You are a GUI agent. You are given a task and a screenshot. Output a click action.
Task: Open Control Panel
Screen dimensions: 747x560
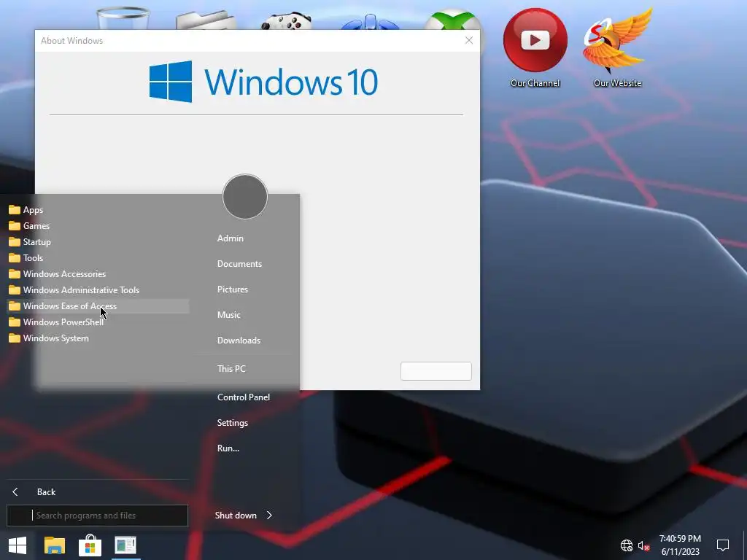click(244, 397)
